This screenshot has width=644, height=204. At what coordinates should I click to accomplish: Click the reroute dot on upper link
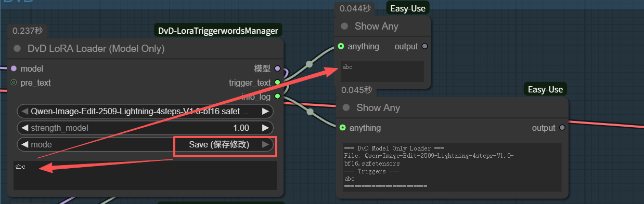pos(309,64)
